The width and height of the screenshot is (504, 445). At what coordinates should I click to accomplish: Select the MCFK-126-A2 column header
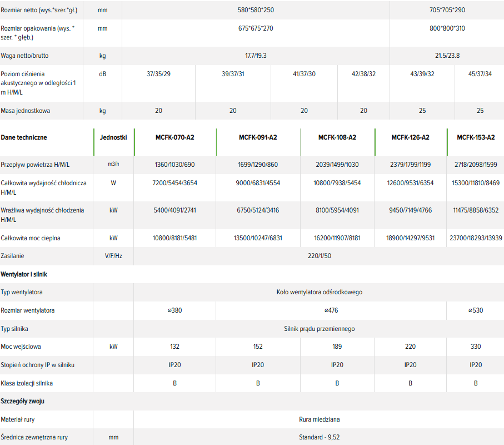click(x=410, y=137)
